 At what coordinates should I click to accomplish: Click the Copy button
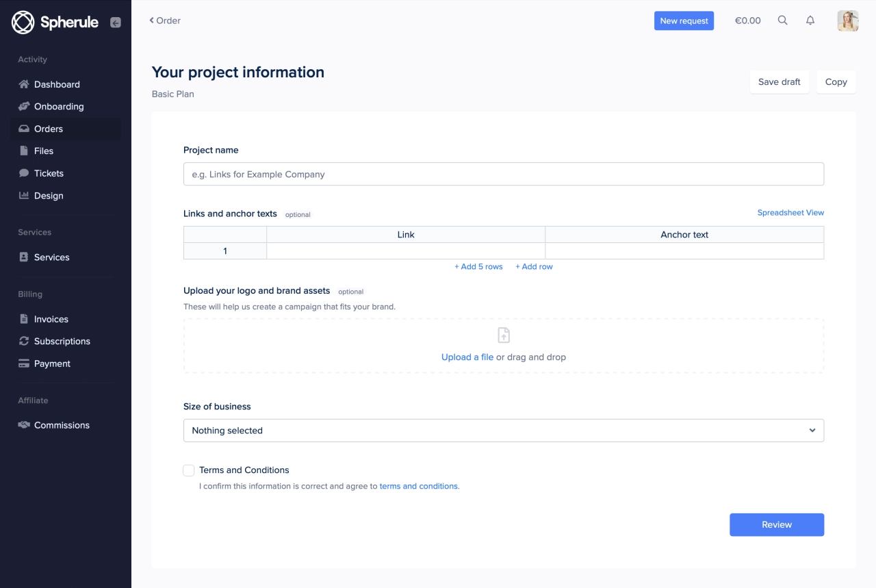836,82
